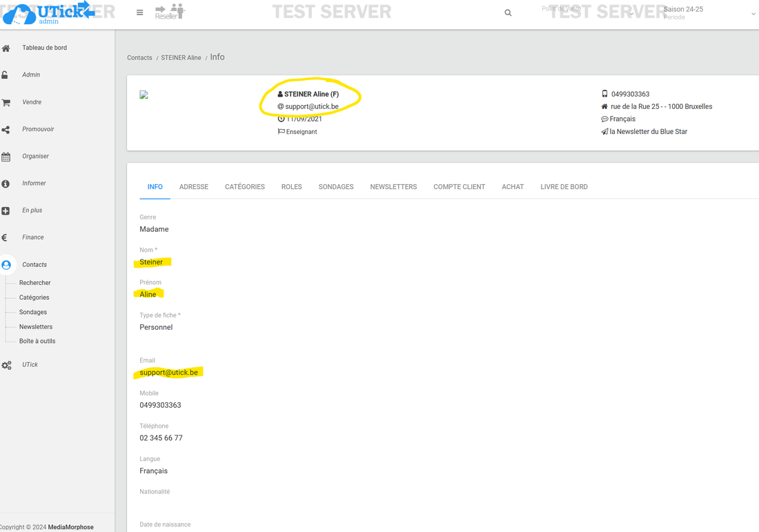Screen dimensions: 759x532
Task: Click the Contacts breadcrumb link
Action: tap(139, 58)
